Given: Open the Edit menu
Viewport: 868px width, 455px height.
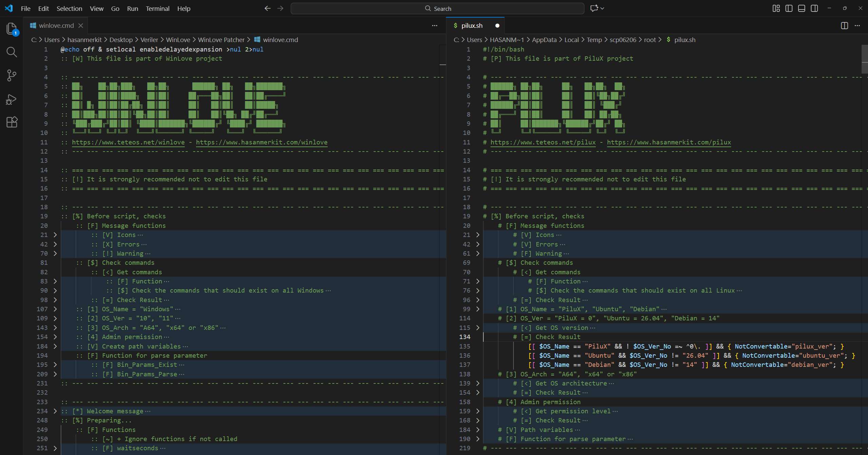Looking at the screenshot, I should pos(43,8).
